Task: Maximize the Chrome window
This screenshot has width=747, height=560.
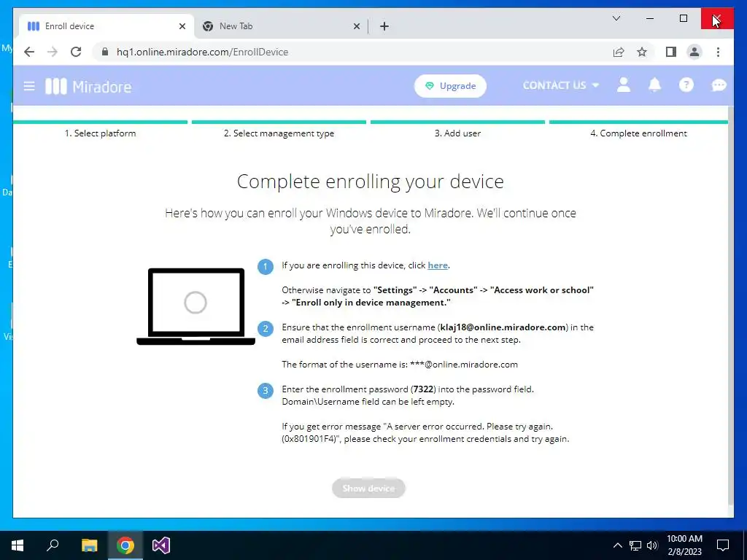Action: click(x=683, y=18)
